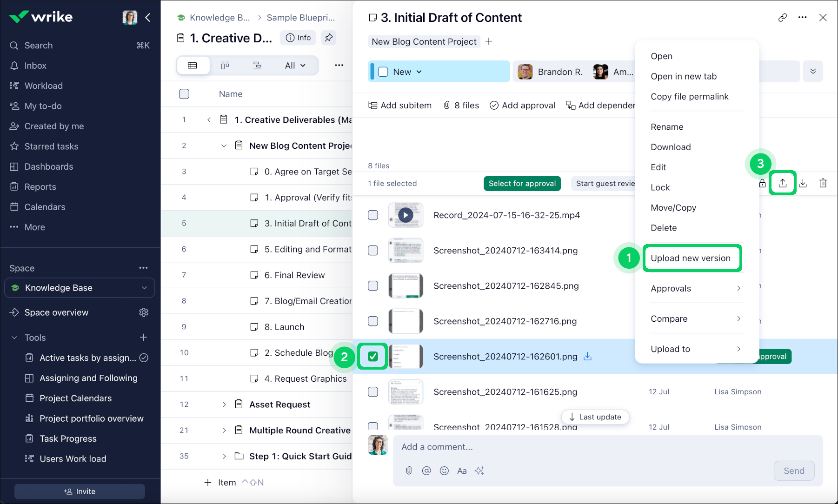Open Dashboards from the sidebar
The image size is (838, 504).
pos(48,166)
